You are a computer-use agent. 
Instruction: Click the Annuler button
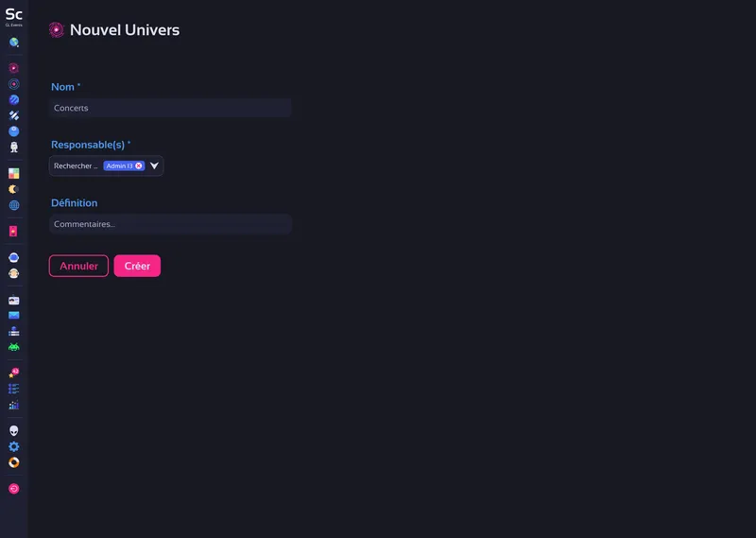click(78, 266)
